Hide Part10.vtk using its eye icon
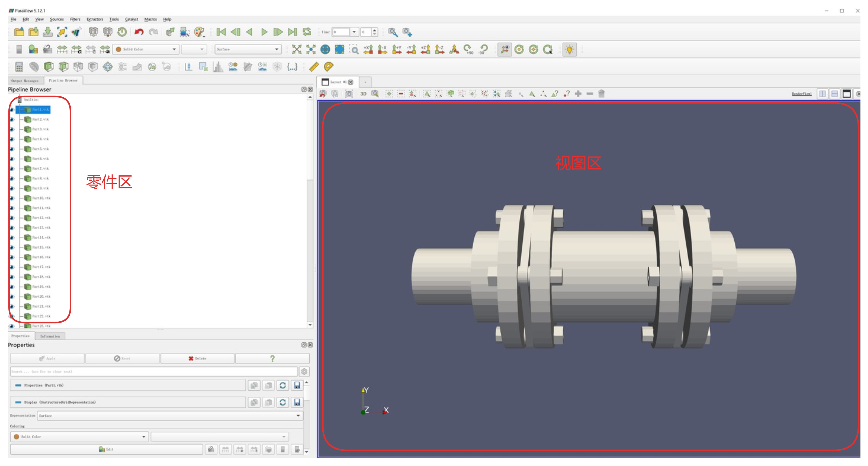The width and height of the screenshot is (868, 466). coord(12,198)
